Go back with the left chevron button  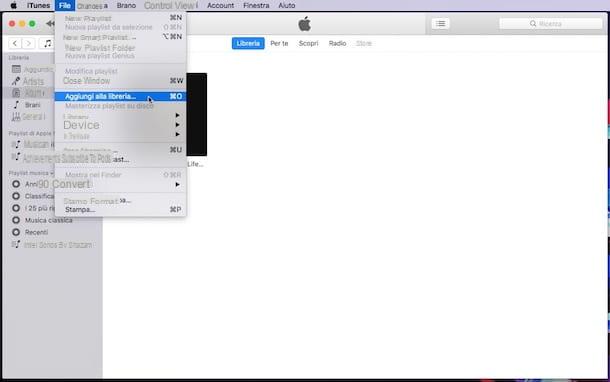tap(15, 43)
